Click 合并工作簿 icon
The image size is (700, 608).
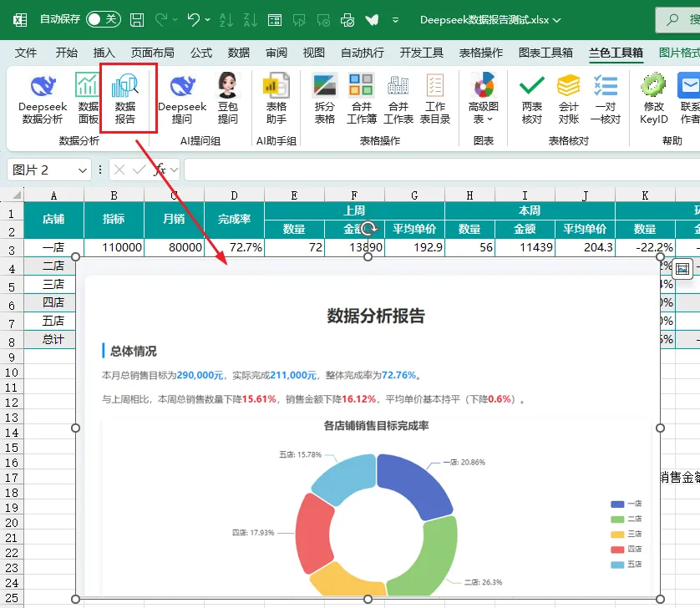[362, 99]
